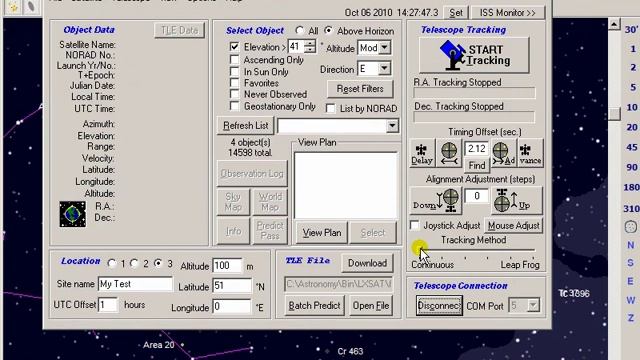Set field of view to 30' in sidebar
Screen dimensions: 640x360
pos(631,29)
